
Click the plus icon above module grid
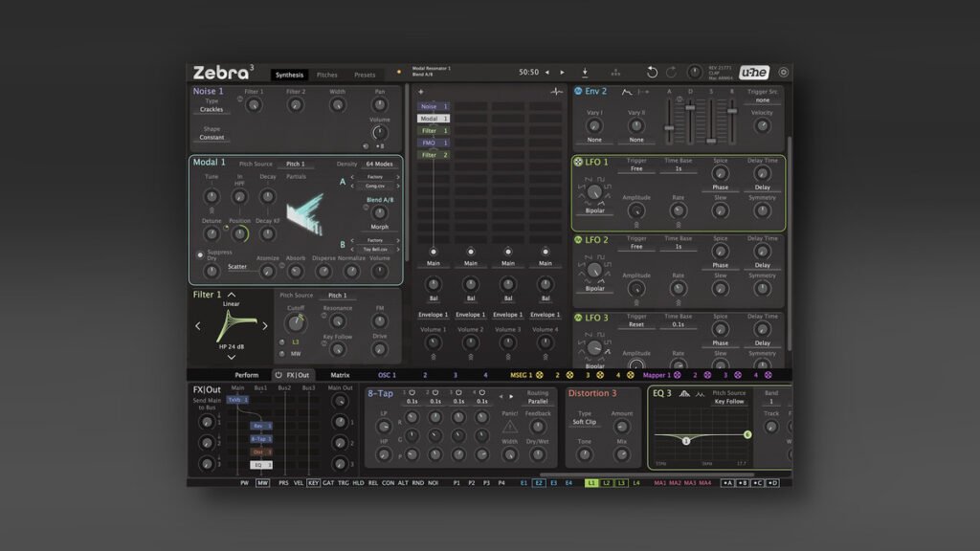pyautogui.click(x=421, y=92)
